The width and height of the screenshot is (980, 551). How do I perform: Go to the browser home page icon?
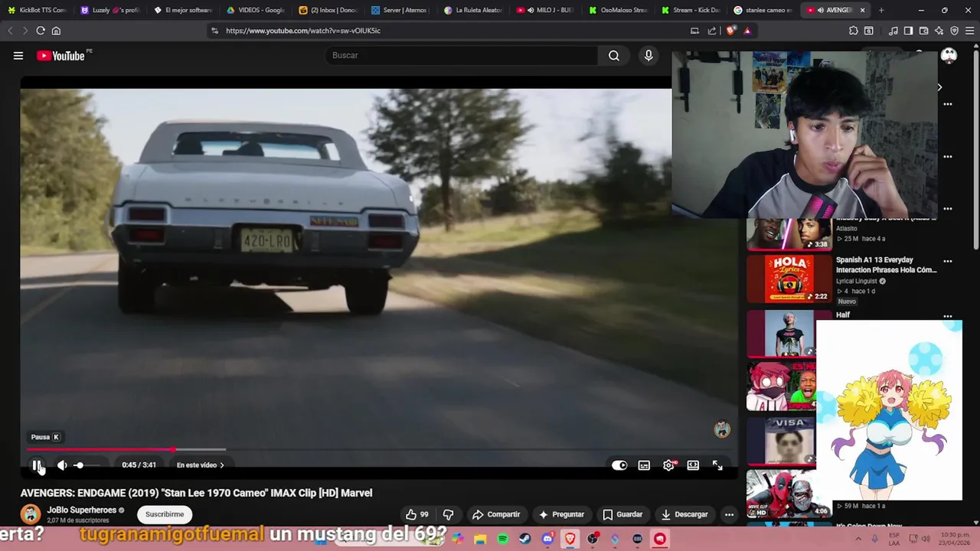(x=56, y=31)
